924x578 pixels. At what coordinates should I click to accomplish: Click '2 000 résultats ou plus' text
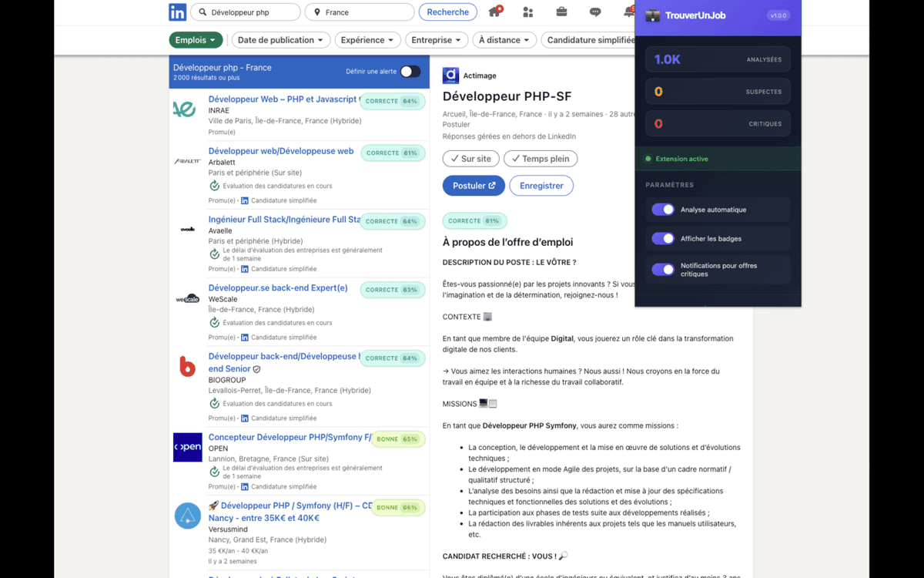point(206,78)
